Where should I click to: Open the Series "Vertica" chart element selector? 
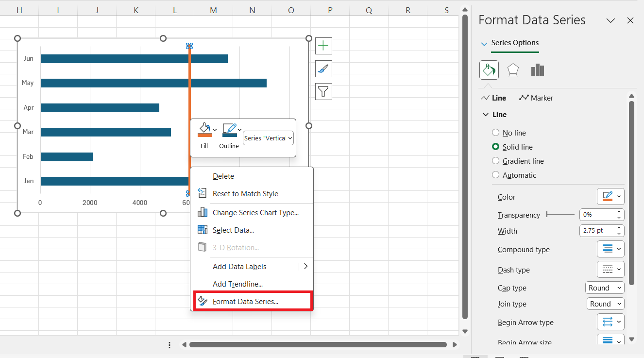[x=268, y=138]
